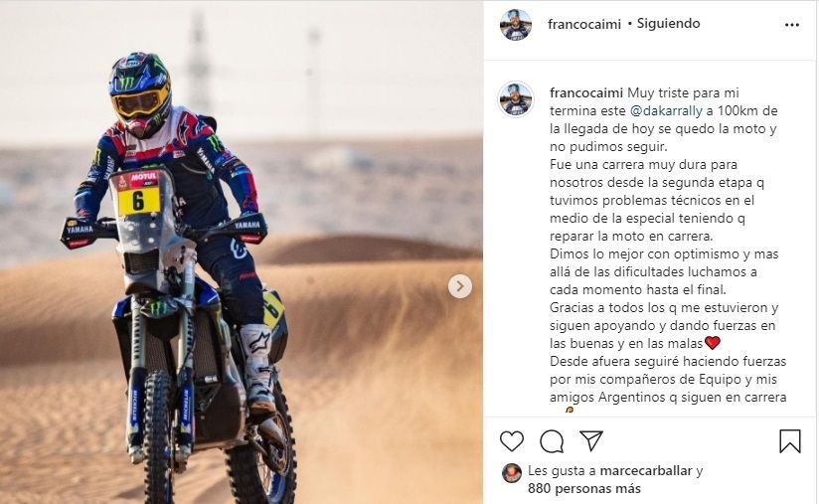Open francocaimi username in caption

click(586, 93)
